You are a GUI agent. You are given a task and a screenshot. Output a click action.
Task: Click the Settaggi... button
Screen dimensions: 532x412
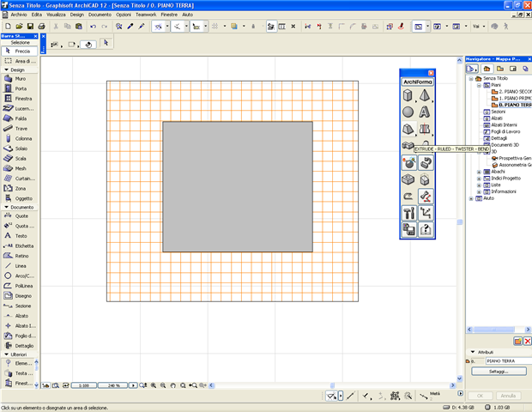(x=499, y=372)
